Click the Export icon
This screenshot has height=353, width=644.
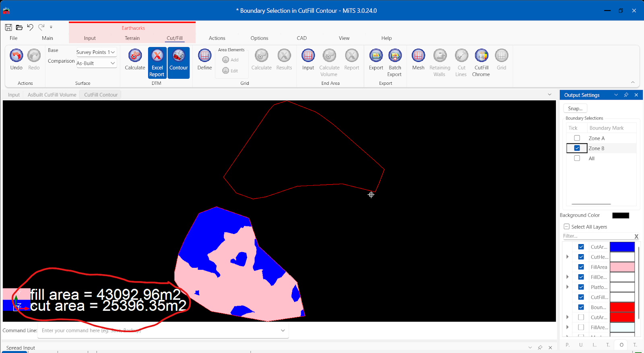click(x=376, y=55)
